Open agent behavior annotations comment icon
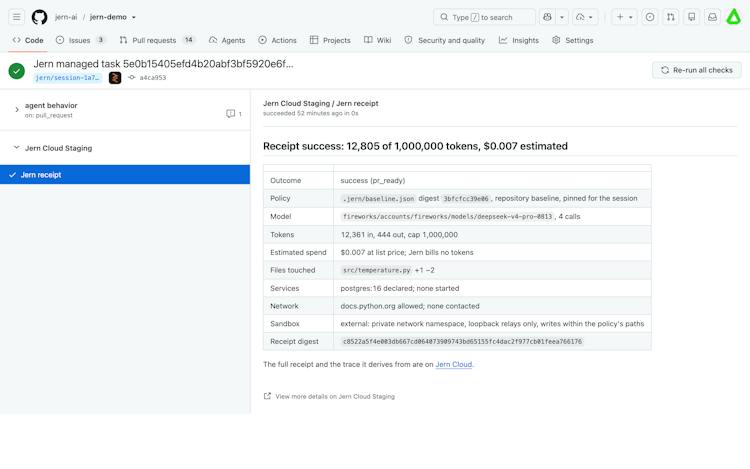Image resolution: width=750 pixels, height=469 pixels. click(231, 113)
